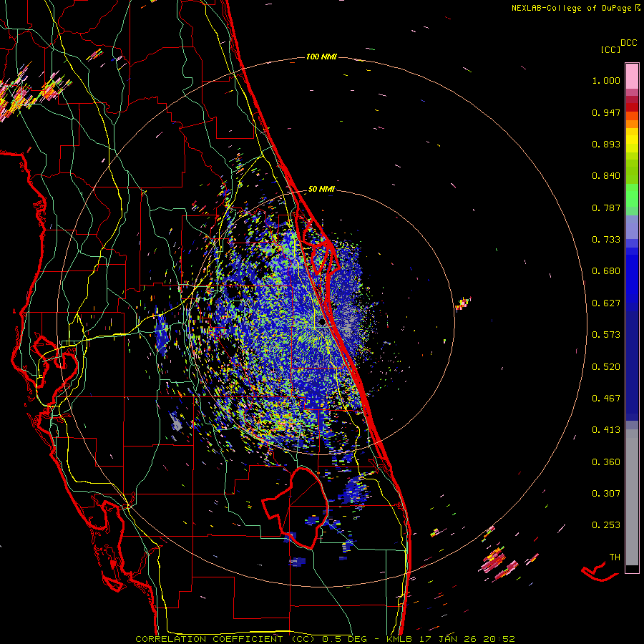Select the 0.787 scale value
644x644 pixels.
click(606, 208)
